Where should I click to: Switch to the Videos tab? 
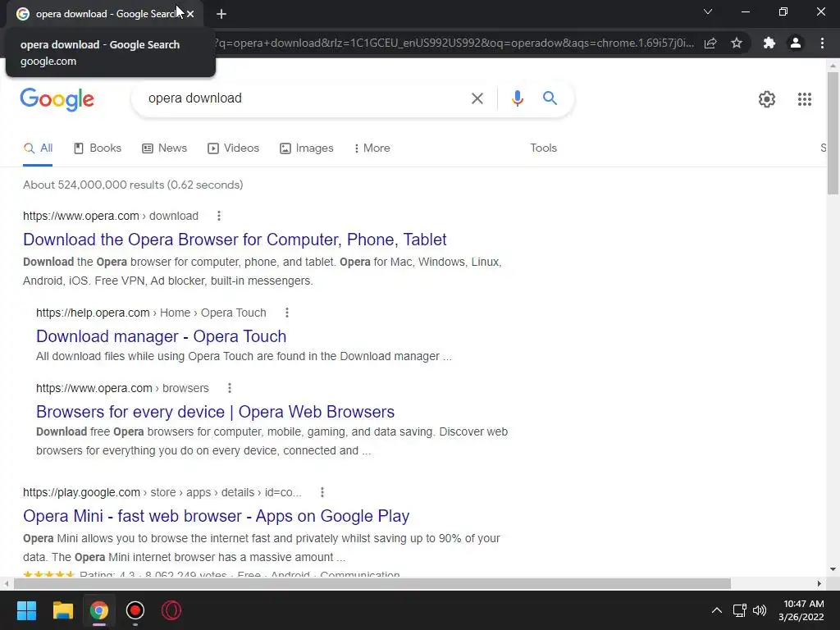tap(234, 148)
